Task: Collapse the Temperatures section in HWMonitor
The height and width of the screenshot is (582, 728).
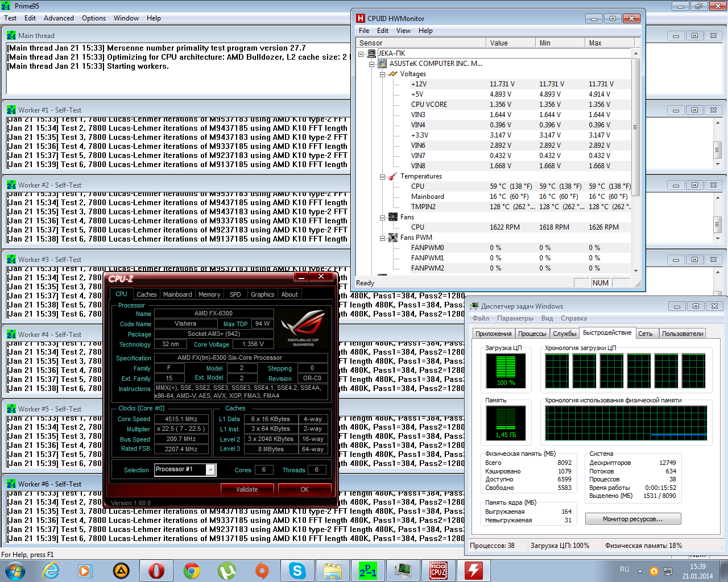Action: pos(383,177)
